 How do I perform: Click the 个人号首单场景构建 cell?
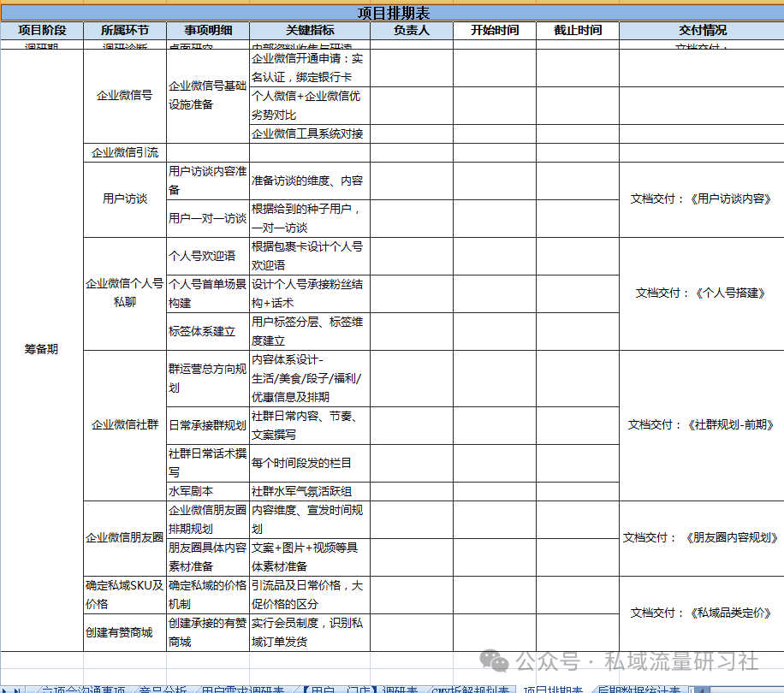[208, 293]
